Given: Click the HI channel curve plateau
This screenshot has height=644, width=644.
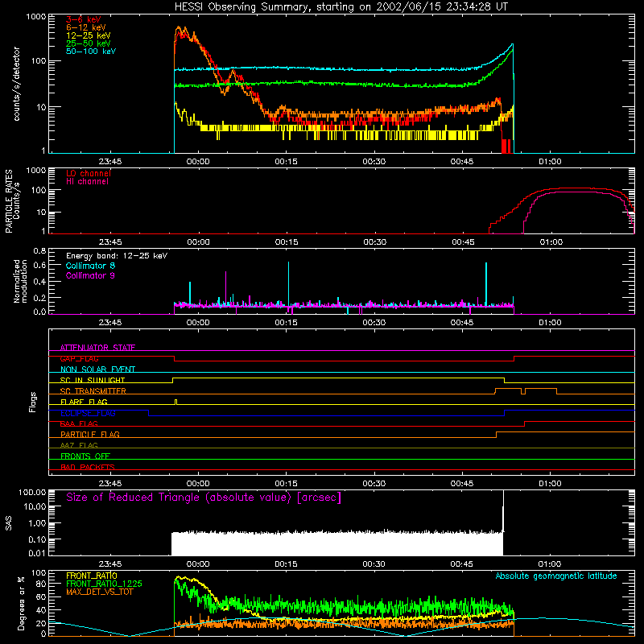Looking at the screenshot, I should click(575, 192).
